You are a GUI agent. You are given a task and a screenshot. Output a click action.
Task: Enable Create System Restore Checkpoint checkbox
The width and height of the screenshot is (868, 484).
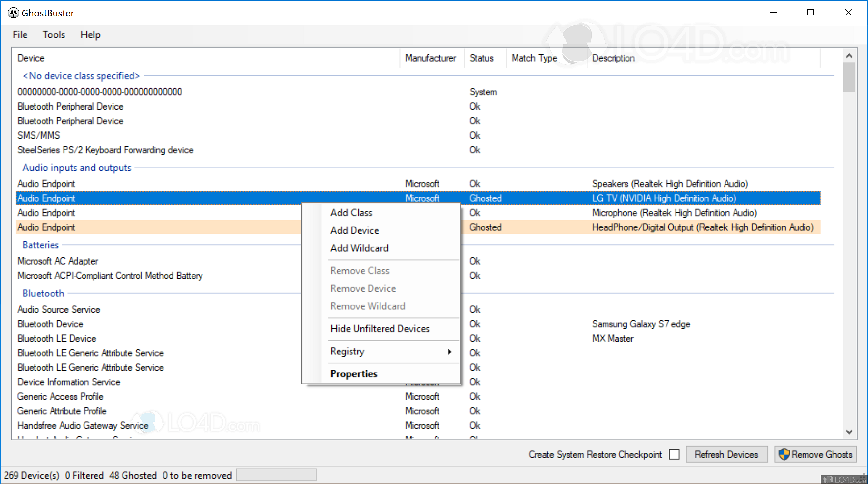coord(674,454)
